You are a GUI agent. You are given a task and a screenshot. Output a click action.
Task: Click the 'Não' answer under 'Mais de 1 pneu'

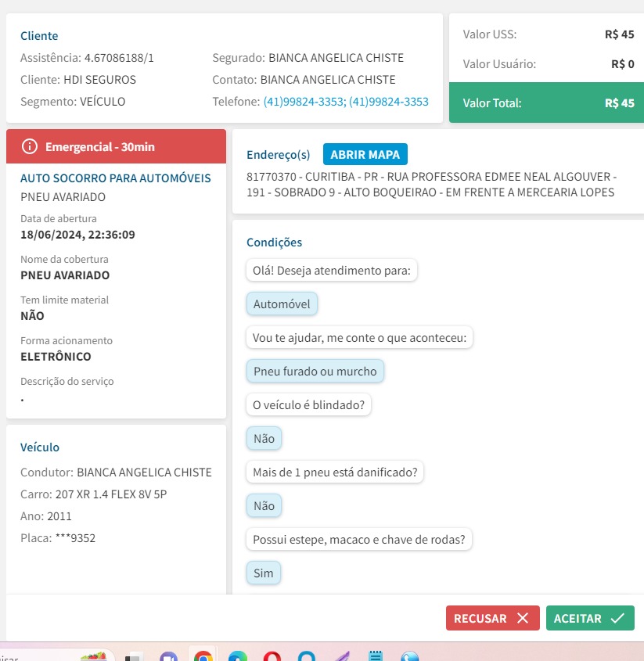(264, 506)
